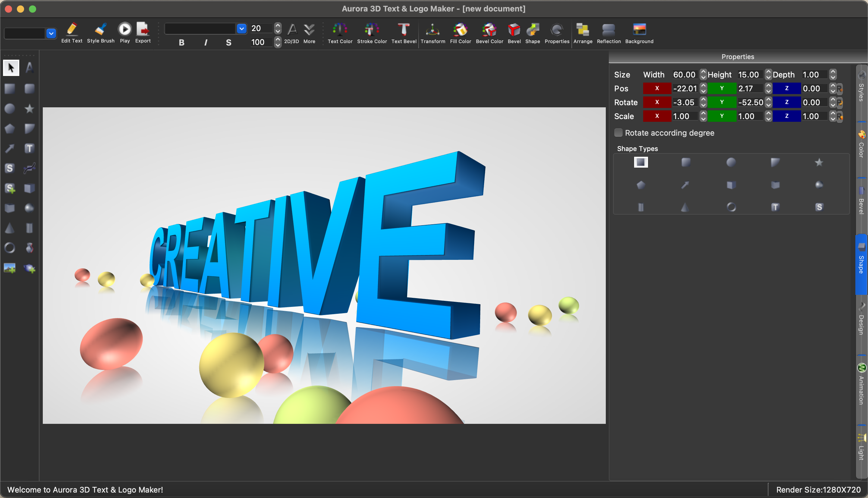Screen dimensions: 868x498
Task: Click the Width value field showing 60.00
Action: (x=685, y=74)
